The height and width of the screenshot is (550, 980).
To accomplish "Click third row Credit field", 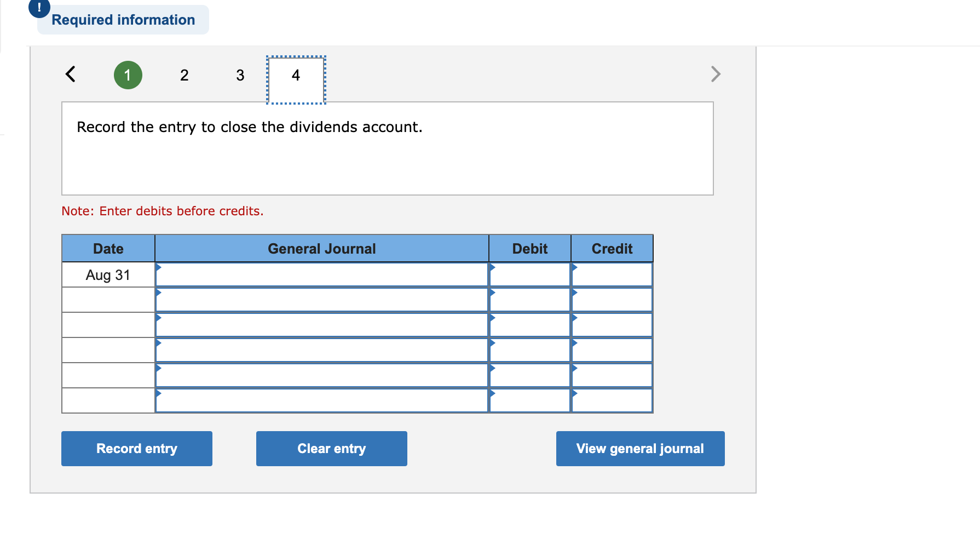I will coord(612,325).
